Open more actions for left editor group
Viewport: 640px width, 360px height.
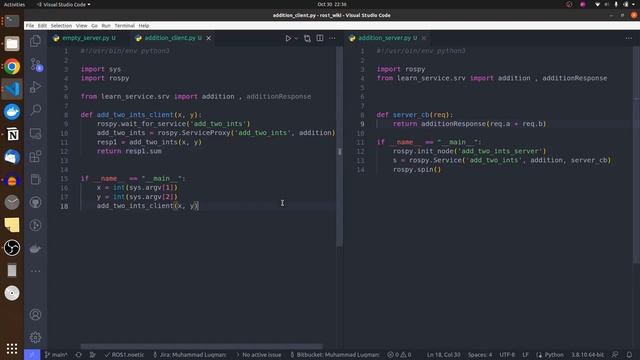(x=332, y=38)
